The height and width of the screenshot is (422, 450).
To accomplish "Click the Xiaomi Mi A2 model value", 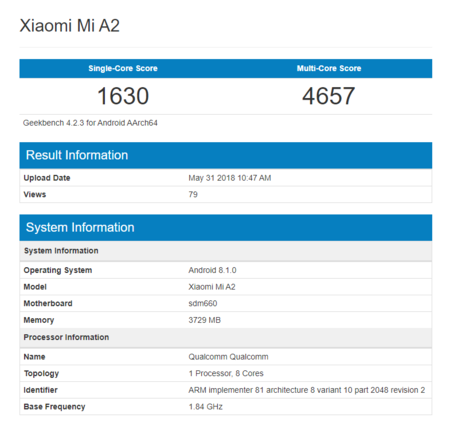I will pyautogui.click(x=212, y=287).
